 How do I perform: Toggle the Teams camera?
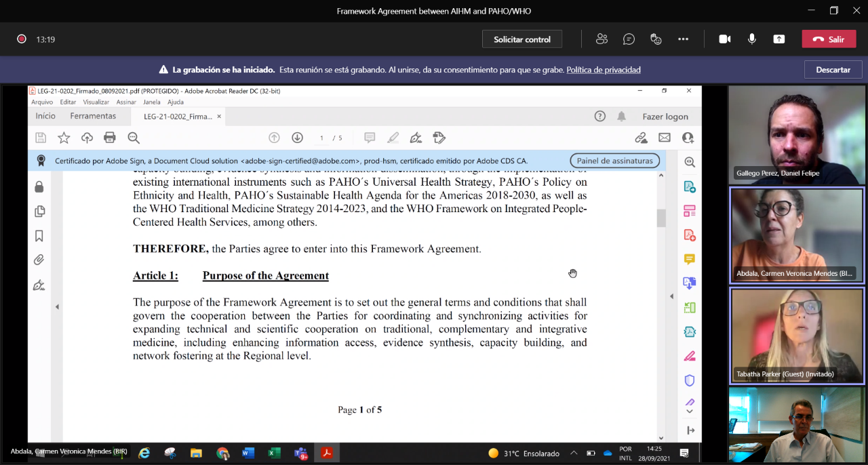pyautogui.click(x=725, y=39)
